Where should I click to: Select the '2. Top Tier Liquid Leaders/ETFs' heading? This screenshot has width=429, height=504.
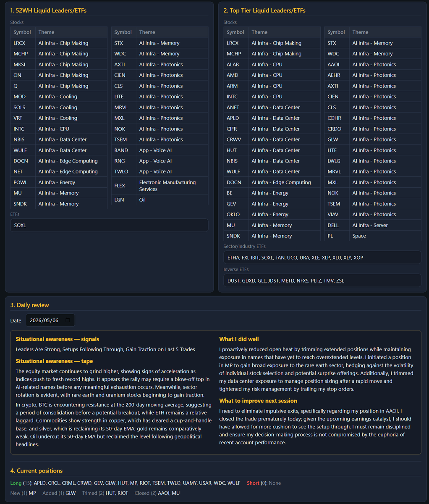[264, 10]
